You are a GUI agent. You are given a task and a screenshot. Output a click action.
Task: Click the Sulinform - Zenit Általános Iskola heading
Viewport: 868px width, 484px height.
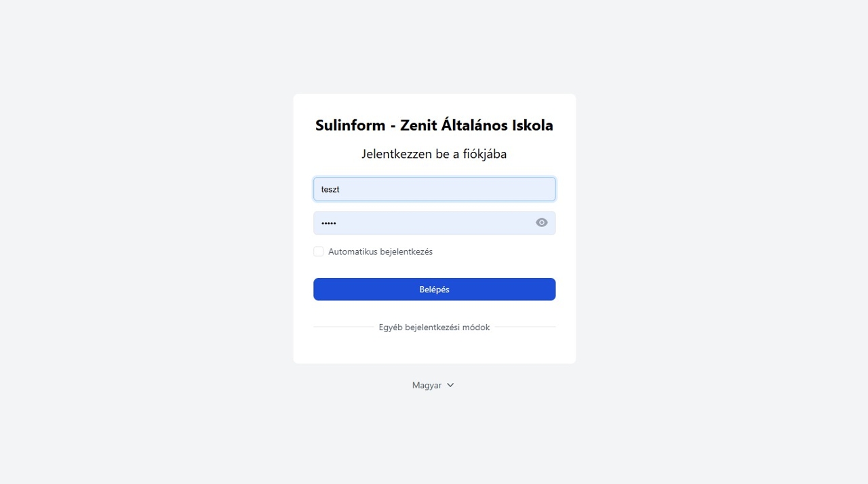point(434,125)
